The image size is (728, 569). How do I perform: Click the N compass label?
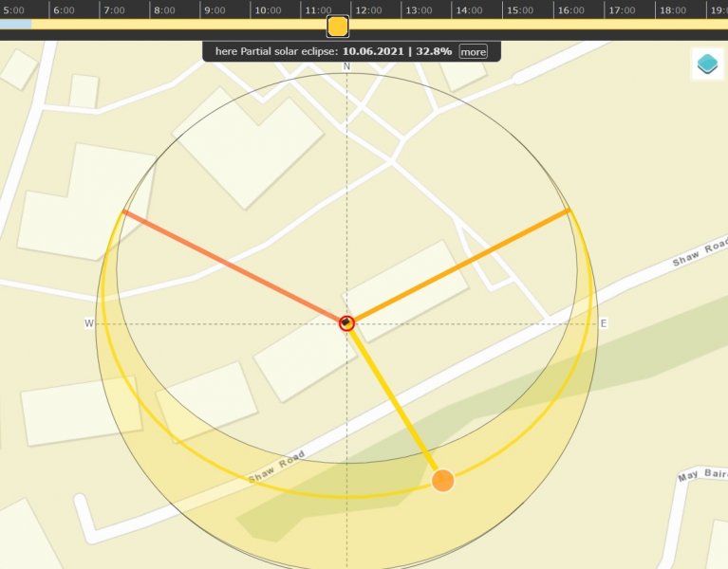[x=346, y=67]
